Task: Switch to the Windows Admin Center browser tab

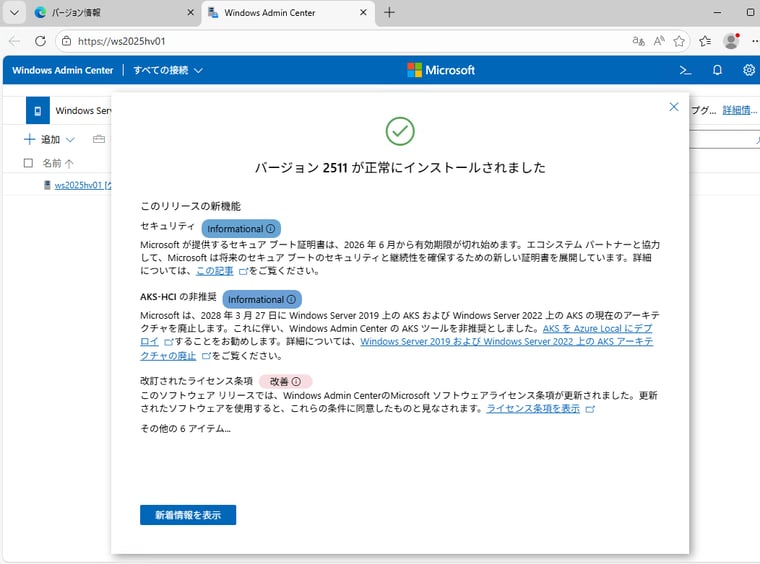Action: 288,13
